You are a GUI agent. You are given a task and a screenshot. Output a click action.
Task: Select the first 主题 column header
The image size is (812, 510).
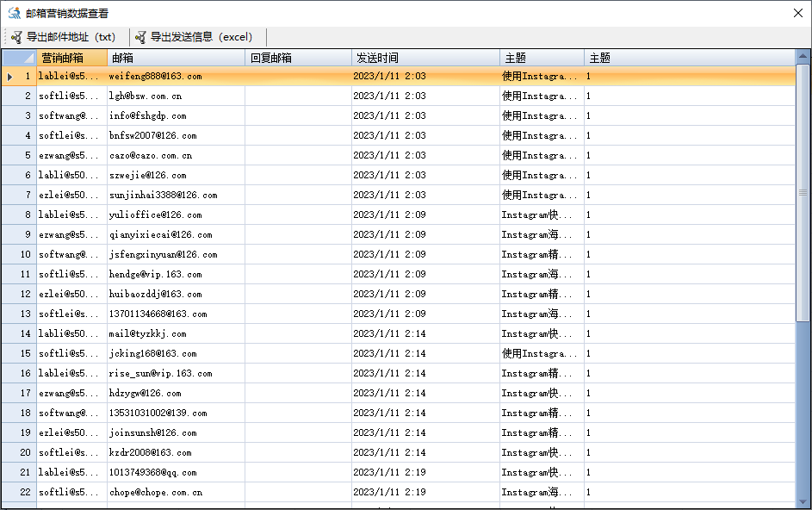tap(538, 57)
